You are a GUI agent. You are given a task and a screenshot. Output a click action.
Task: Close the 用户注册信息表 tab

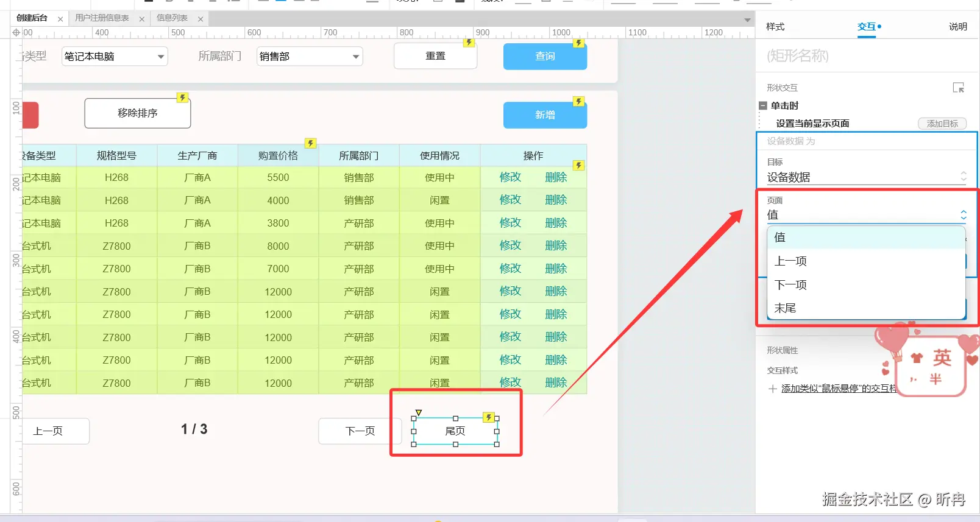[141, 19]
